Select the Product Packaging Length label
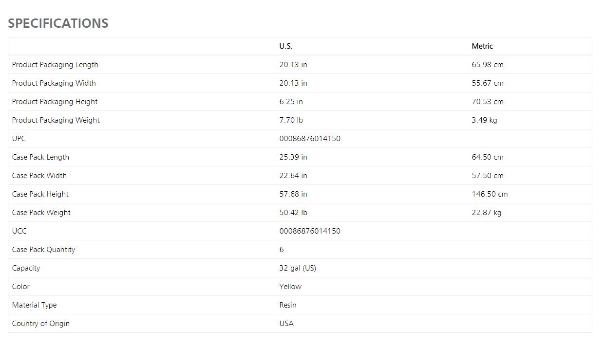The height and width of the screenshot is (364, 605). [x=55, y=65]
